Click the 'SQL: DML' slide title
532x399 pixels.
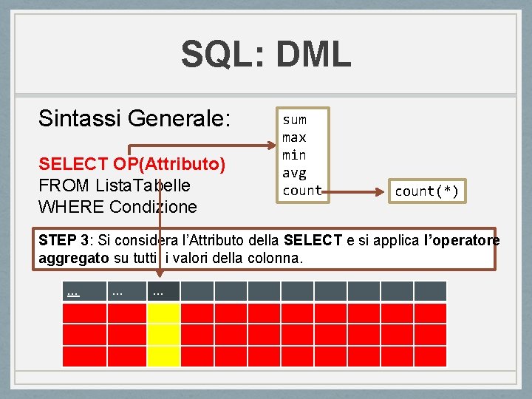pos(266,54)
